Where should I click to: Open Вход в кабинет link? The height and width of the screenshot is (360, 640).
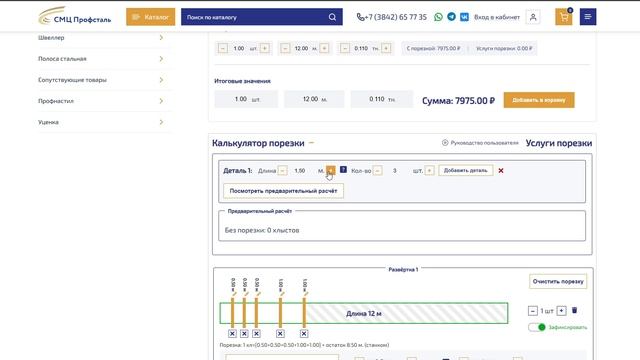point(497,17)
